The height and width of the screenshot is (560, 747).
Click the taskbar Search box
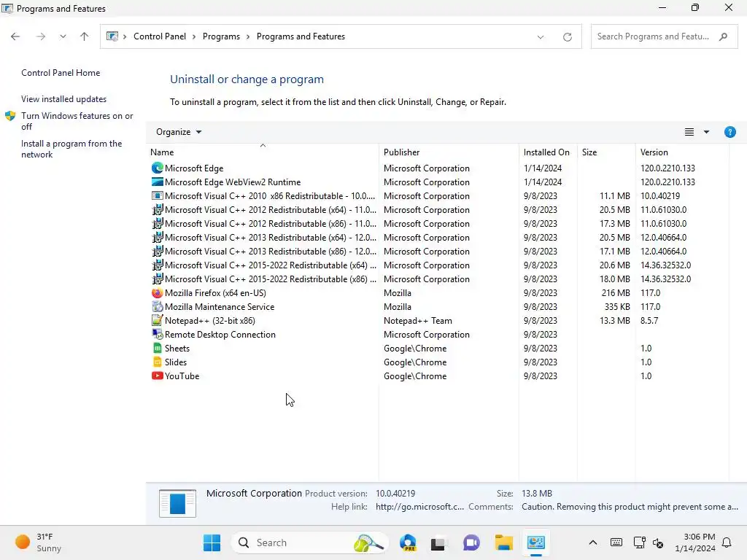pos(309,542)
